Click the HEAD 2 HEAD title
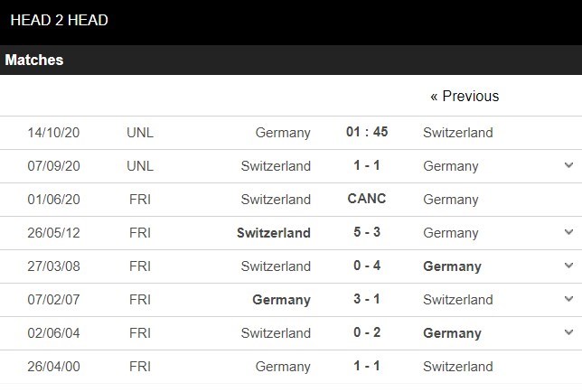Viewport: 582px width, 392px height. click(59, 20)
